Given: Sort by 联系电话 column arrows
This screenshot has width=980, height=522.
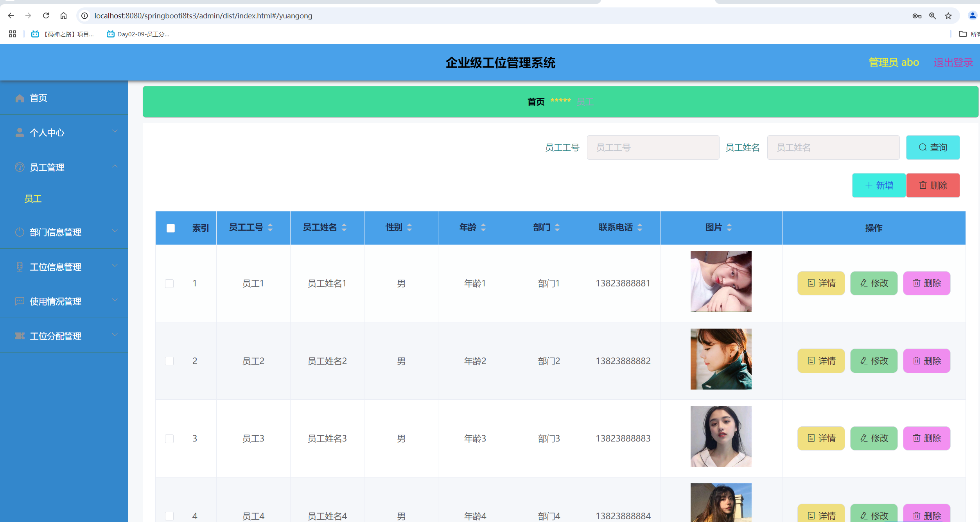Looking at the screenshot, I should (x=640, y=227).
